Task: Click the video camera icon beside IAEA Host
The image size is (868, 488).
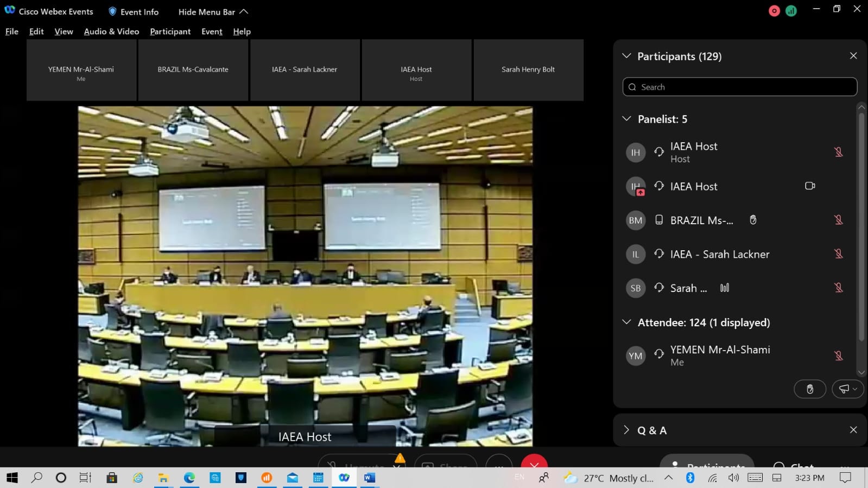Action: 809,186
